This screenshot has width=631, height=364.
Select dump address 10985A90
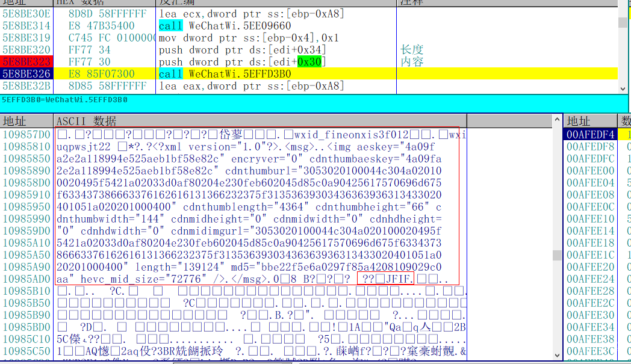[x=26, y=267]
